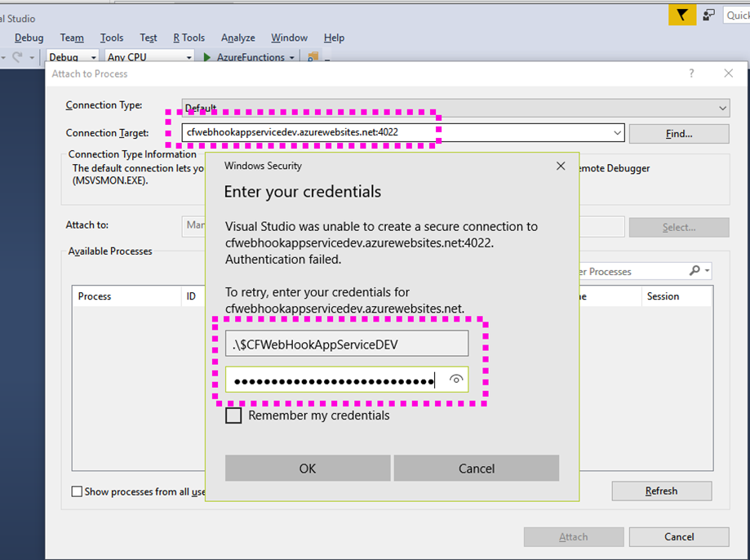Open redo history dropdown arrow

[32, 58]
